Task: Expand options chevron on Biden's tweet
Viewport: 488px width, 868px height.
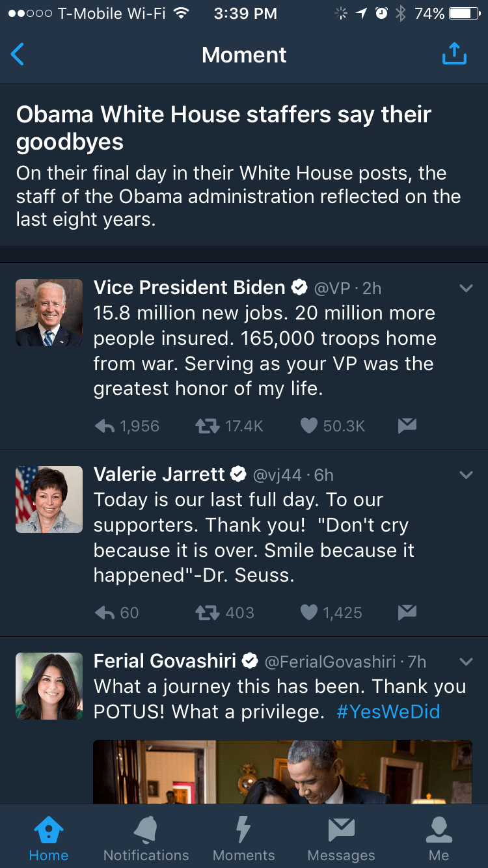Action: (466, 288)
